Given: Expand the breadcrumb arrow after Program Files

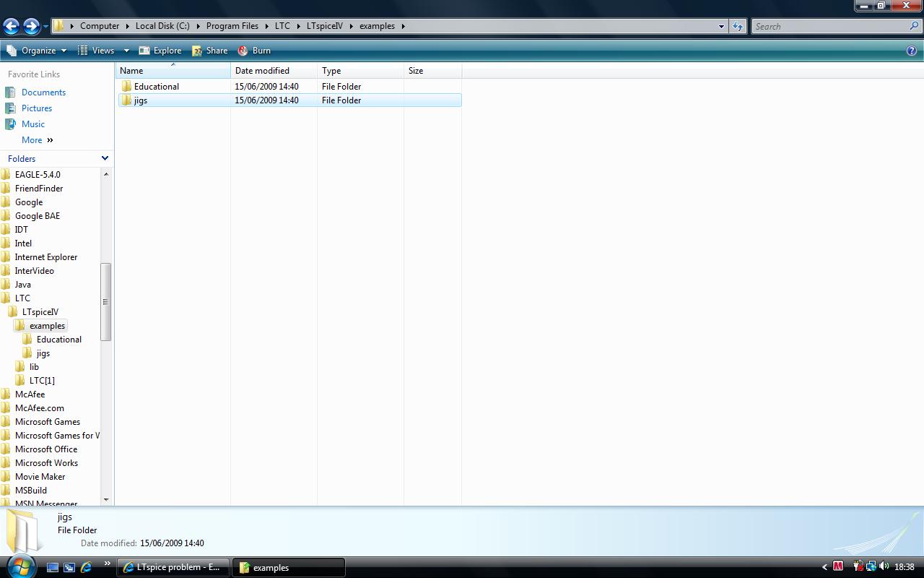Looking at the screenshot, I should click(266, 26).
